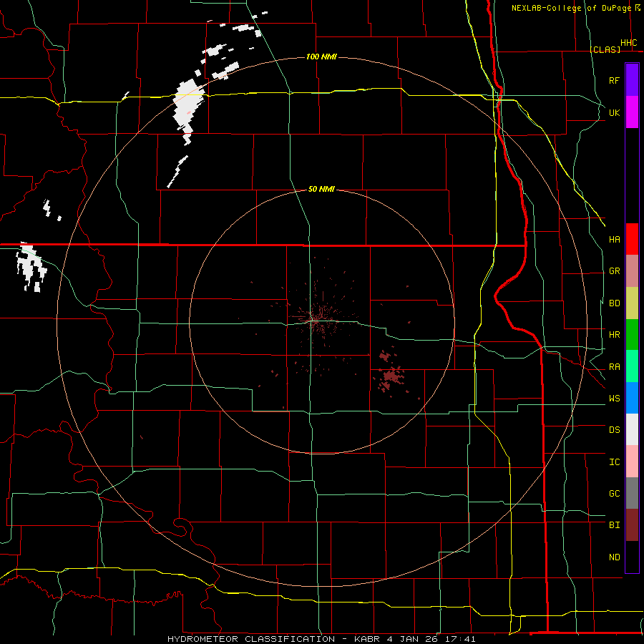Click the DS legend label
This screenshot has height=644, width=644.
click(x=614, y=430)
